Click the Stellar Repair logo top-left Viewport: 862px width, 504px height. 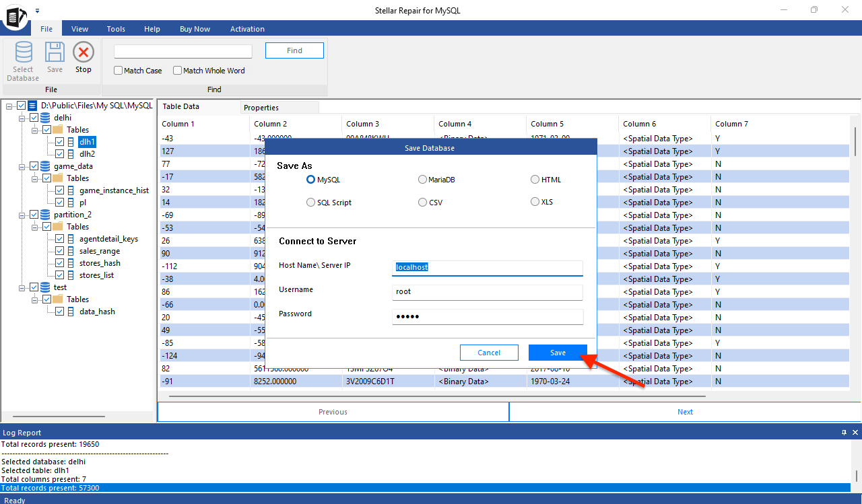tap(15, 18)
